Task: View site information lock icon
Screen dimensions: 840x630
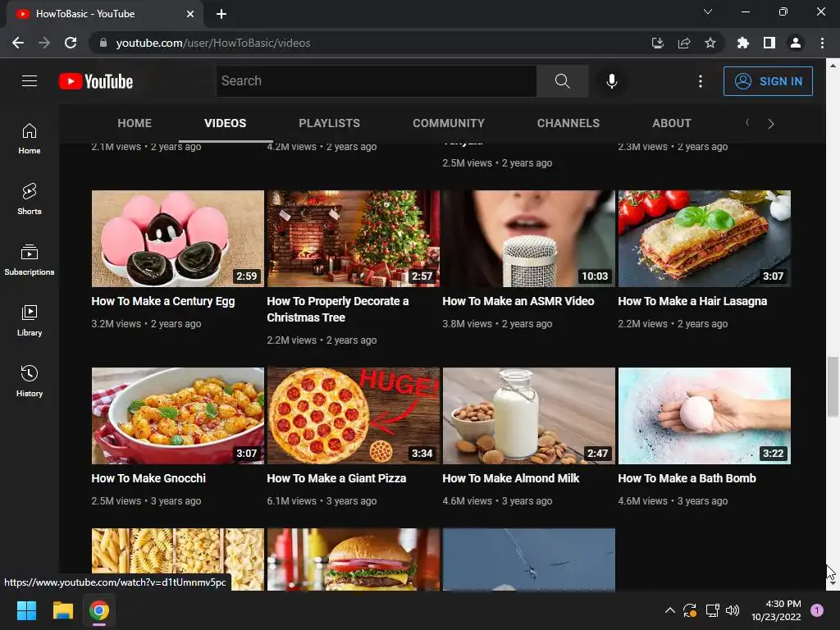Action: coord(103,43)
